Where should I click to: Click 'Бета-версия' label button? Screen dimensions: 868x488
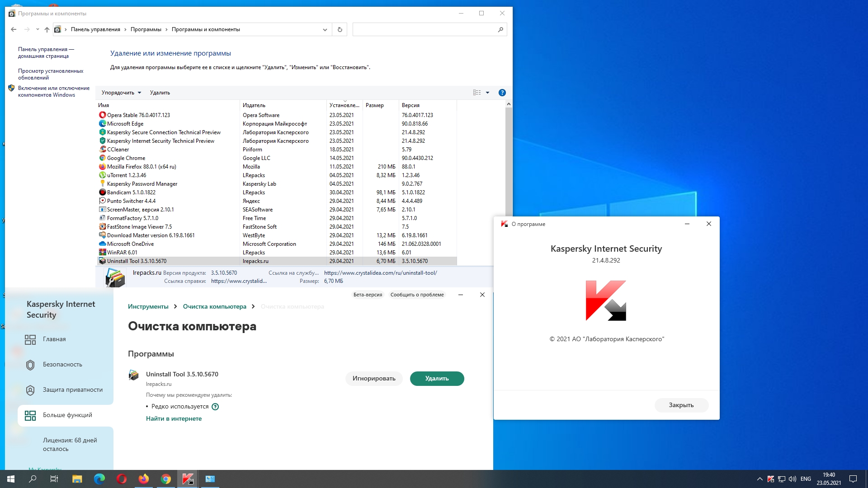[x=368, y=295]
